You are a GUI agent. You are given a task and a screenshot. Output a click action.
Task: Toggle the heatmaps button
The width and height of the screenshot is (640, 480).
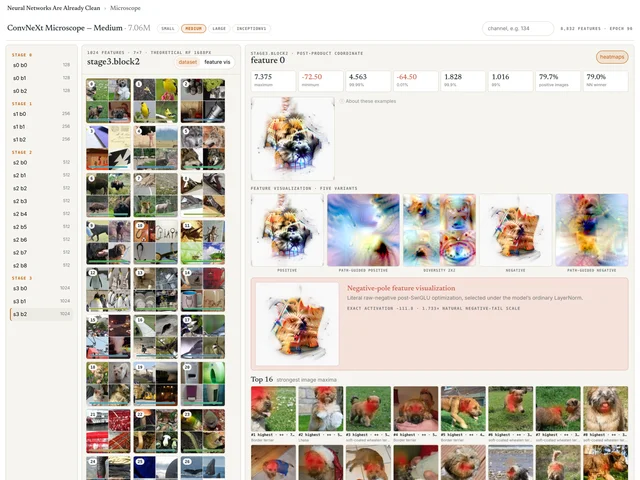pos(612,57)
